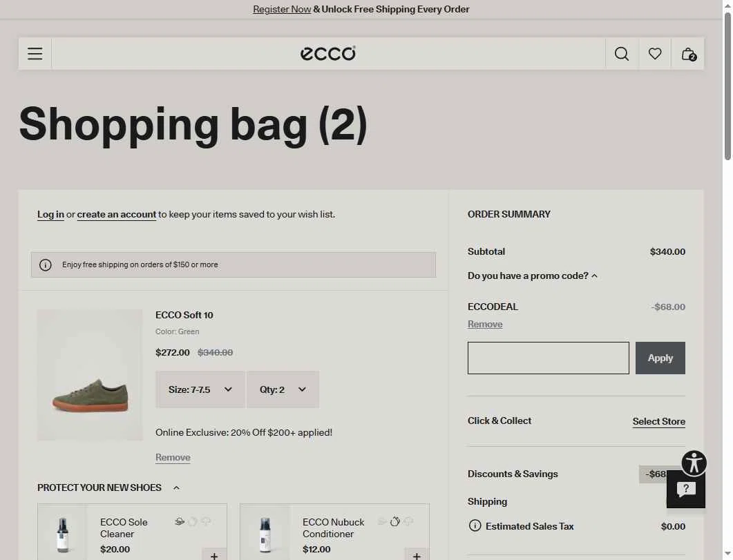
Task: Click the Color: Green label
Action: pos(177,331)
